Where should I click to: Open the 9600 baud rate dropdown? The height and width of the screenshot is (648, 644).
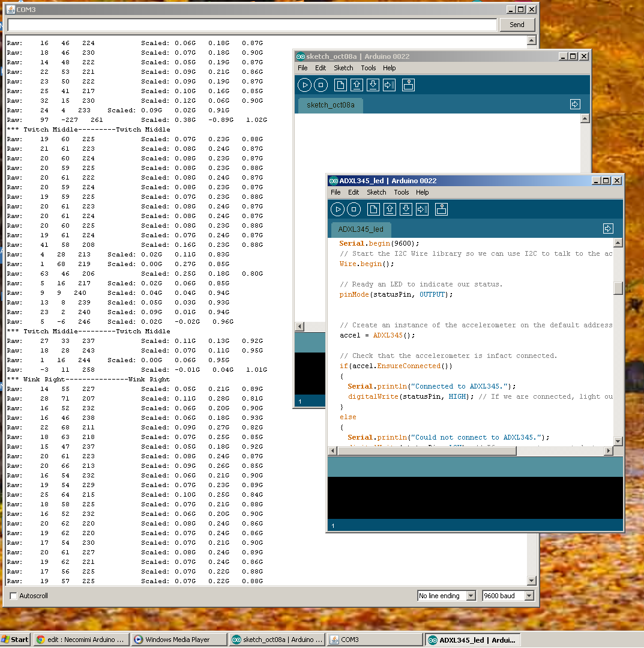[x=508, y=596]
